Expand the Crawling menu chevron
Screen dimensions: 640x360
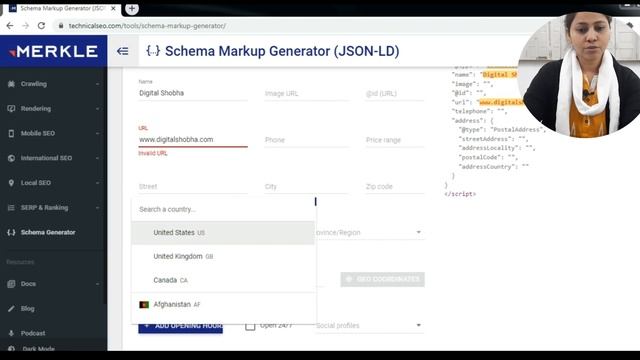[98, 84]
